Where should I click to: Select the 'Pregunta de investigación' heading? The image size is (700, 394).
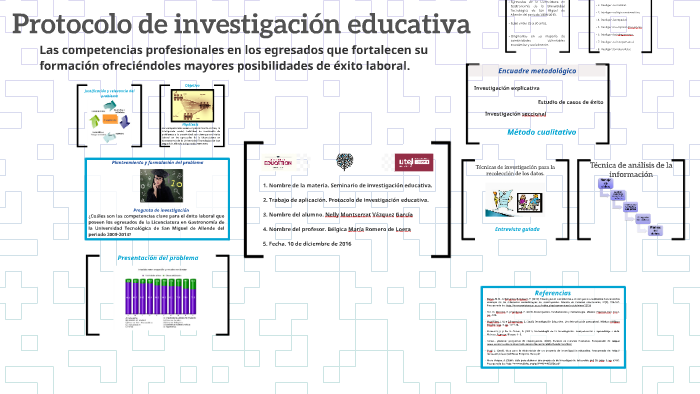(x=161, y=210)
